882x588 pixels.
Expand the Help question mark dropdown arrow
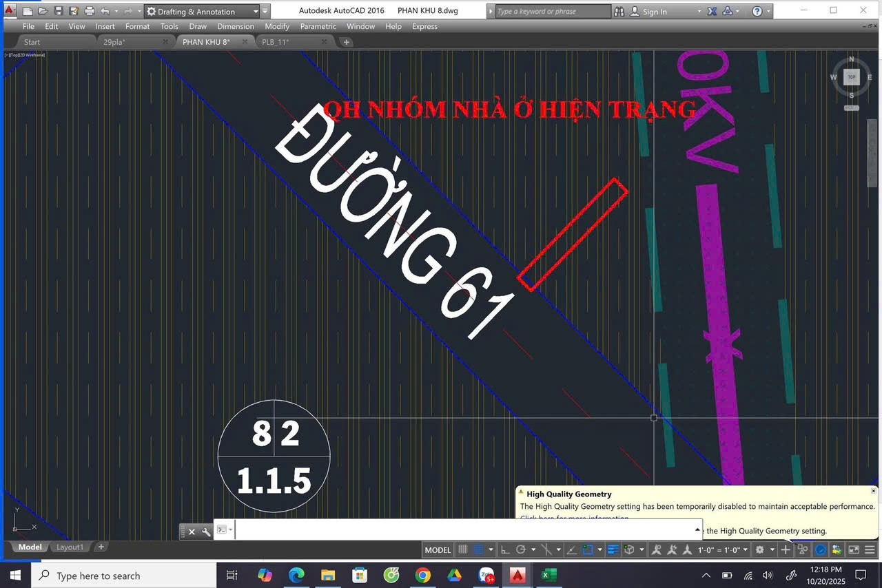pyautogui.click(x=768, y=12)
